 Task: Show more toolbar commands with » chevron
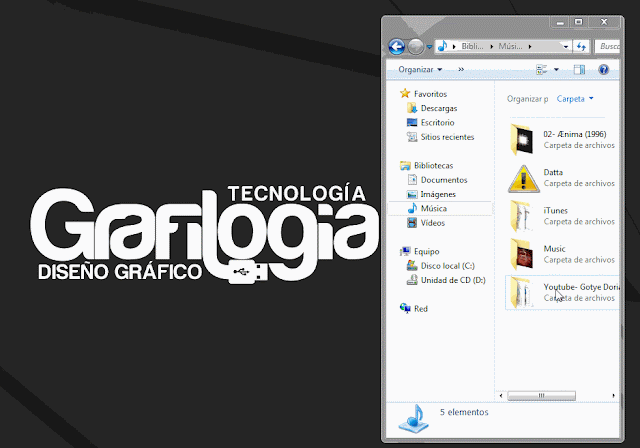(461, 69)
